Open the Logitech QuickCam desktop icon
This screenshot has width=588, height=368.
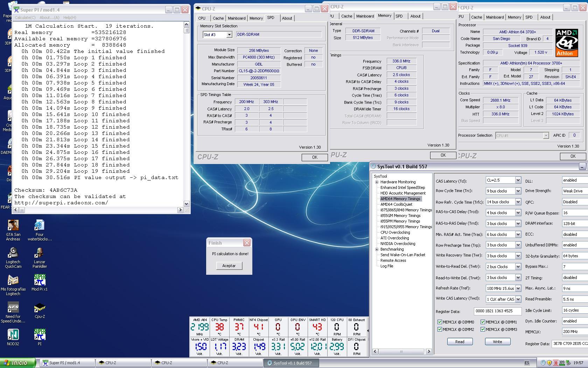pyautogui.click(x=13, y=253)
